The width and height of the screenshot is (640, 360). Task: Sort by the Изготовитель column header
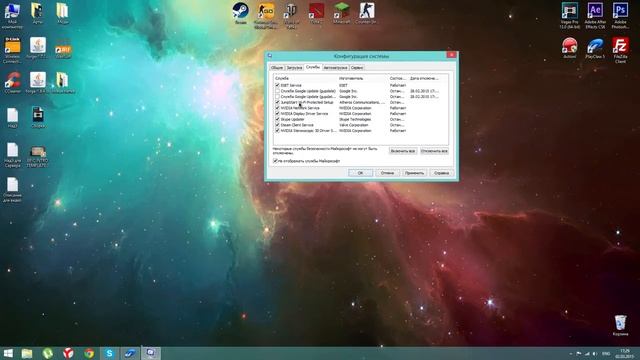(363, 78)
